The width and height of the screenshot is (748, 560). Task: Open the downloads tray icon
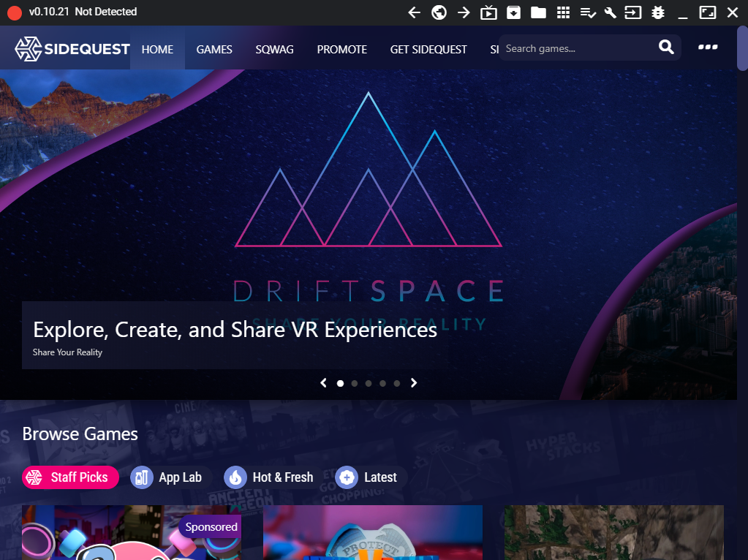click(x=513, y=12)
